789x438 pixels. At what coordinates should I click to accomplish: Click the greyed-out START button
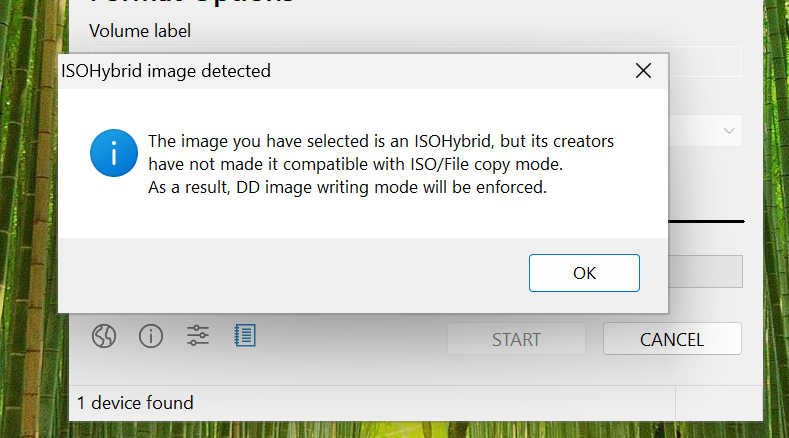pyautogui.click(x=516, y=339)
